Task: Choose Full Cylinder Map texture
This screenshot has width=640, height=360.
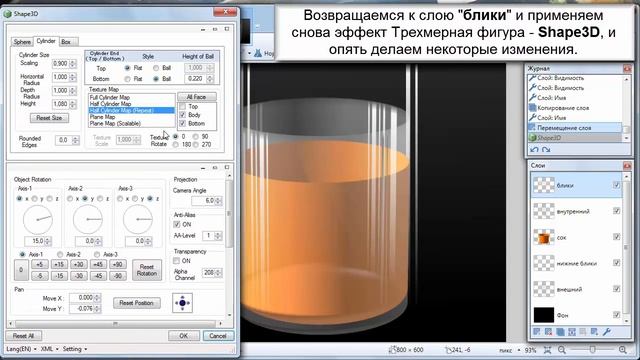Action: point(110,98)
